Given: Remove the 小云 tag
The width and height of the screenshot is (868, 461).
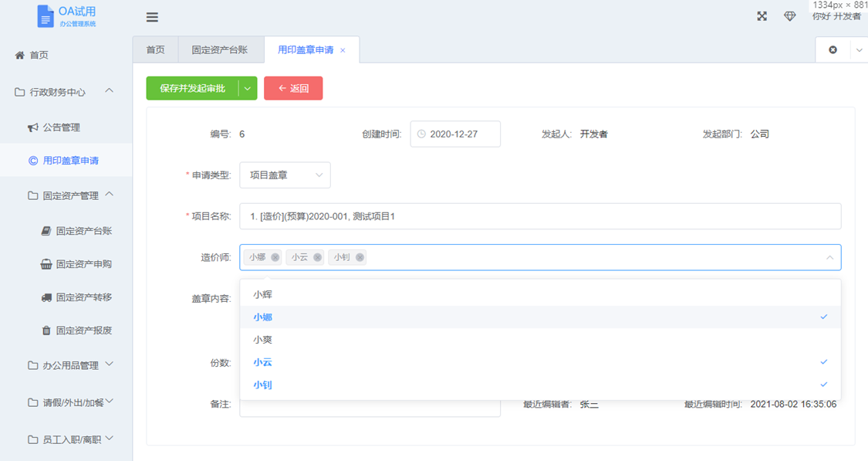Looking at the screenshot, I should (317, 257).
